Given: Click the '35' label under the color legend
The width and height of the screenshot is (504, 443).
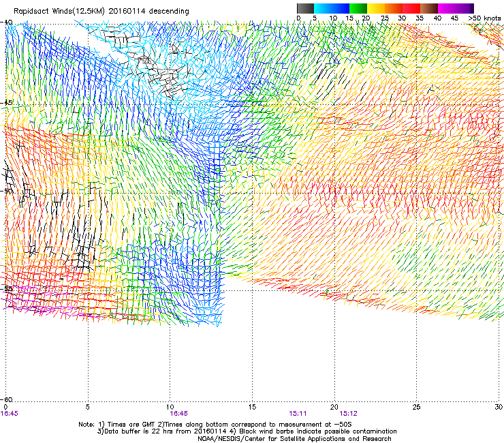Looking at the screenshot, I should pyautogui.click(x=420, y=18).
